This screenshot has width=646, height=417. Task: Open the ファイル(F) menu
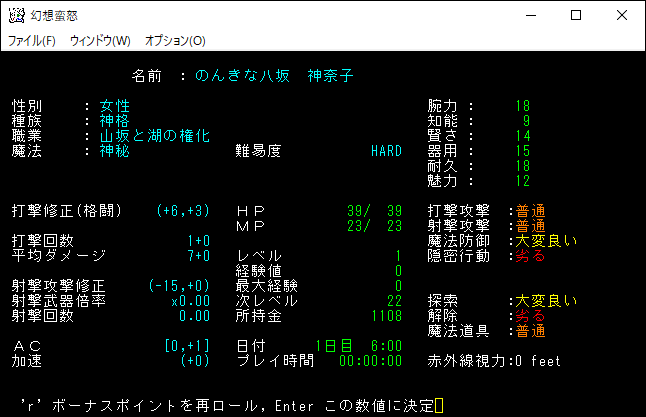click(32, 41)
